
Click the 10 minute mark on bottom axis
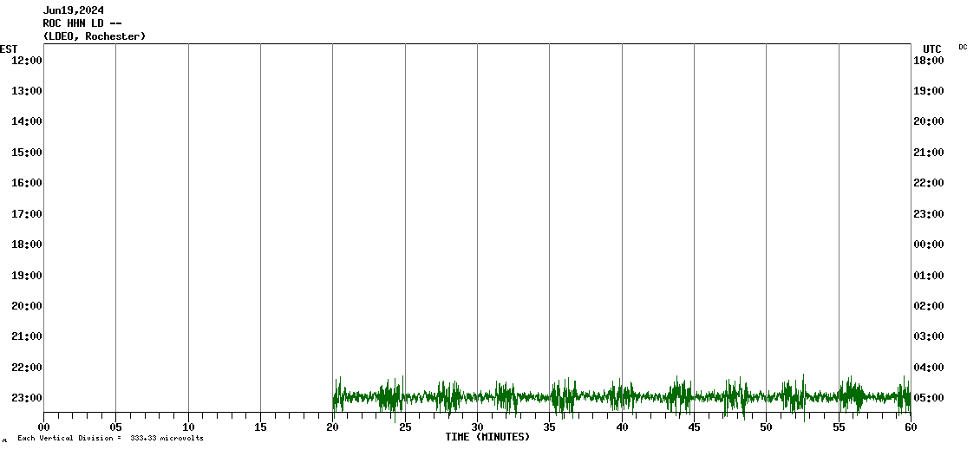pos(188,427)
